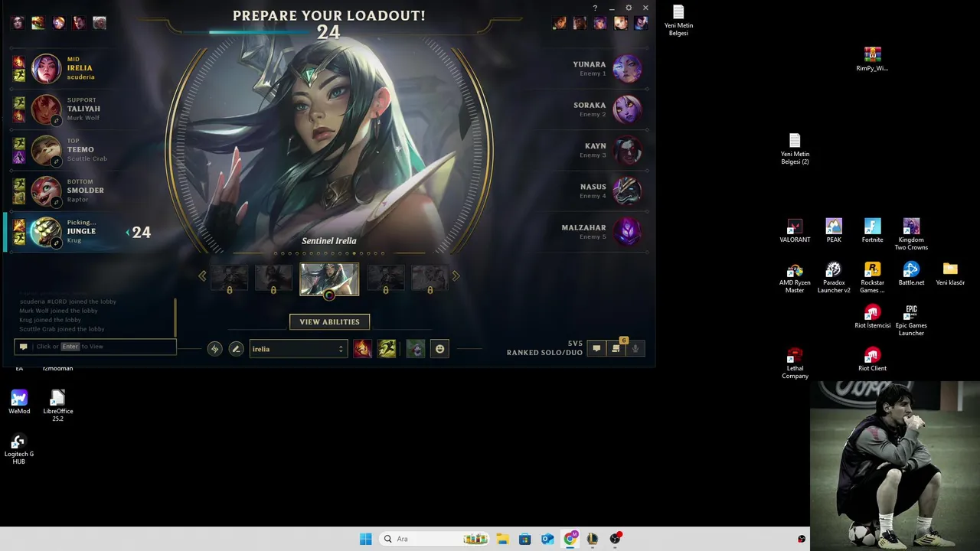Image resolution: width=980 pixels, height=551 pixels.
Task: Select the first locked skin thumbnail
Action: tap(230, 279)
